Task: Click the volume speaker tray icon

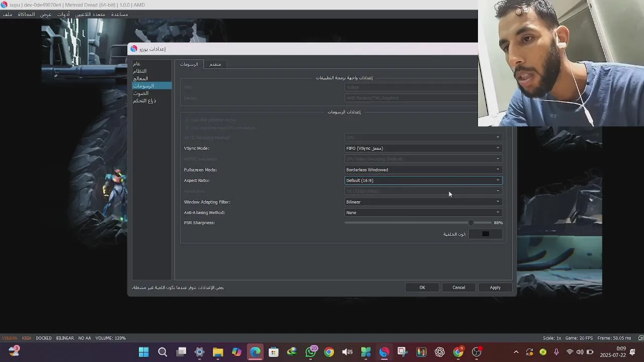Action: click(580, 352)
